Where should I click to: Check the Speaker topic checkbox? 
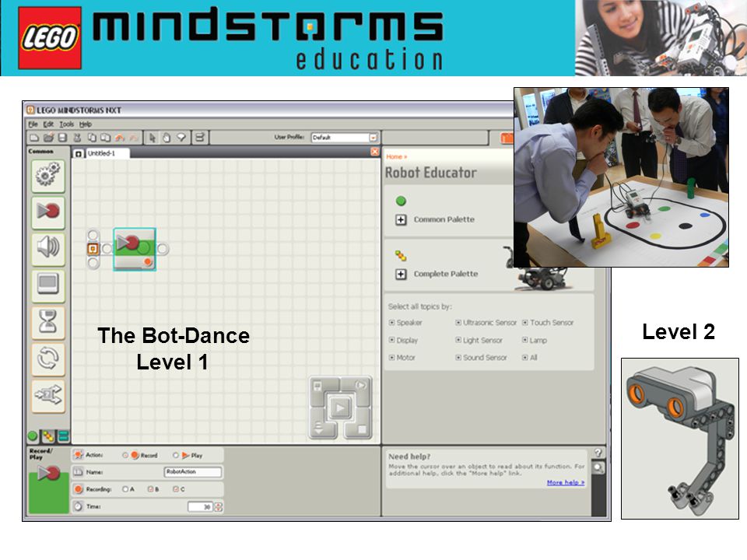(392, 323)
